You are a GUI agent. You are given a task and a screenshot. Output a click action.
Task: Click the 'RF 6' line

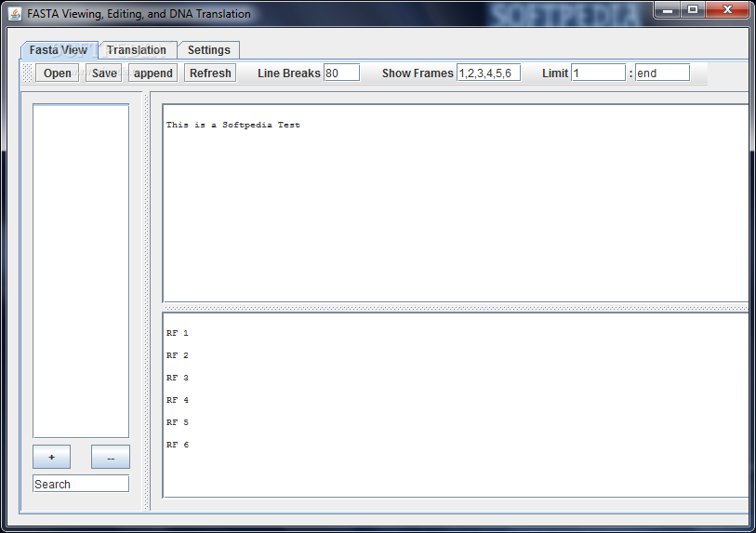[178, 445]
